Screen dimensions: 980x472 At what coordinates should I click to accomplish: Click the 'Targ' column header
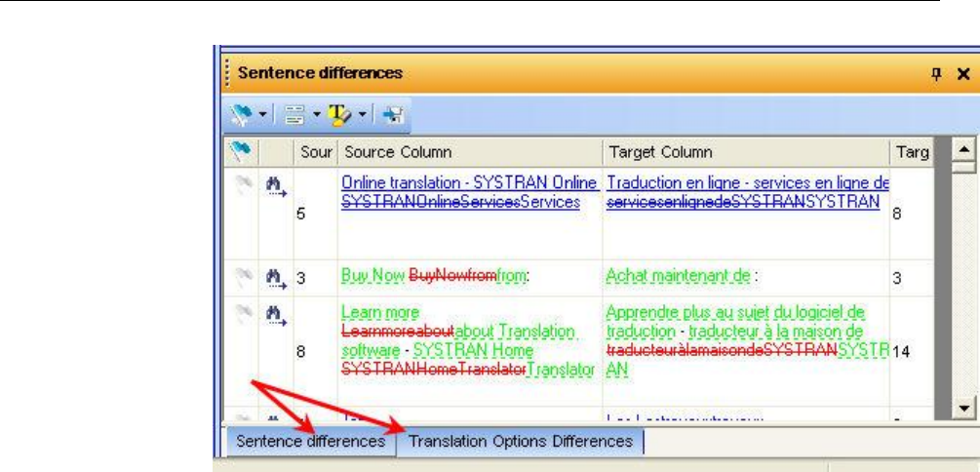(x=911, y=152)
